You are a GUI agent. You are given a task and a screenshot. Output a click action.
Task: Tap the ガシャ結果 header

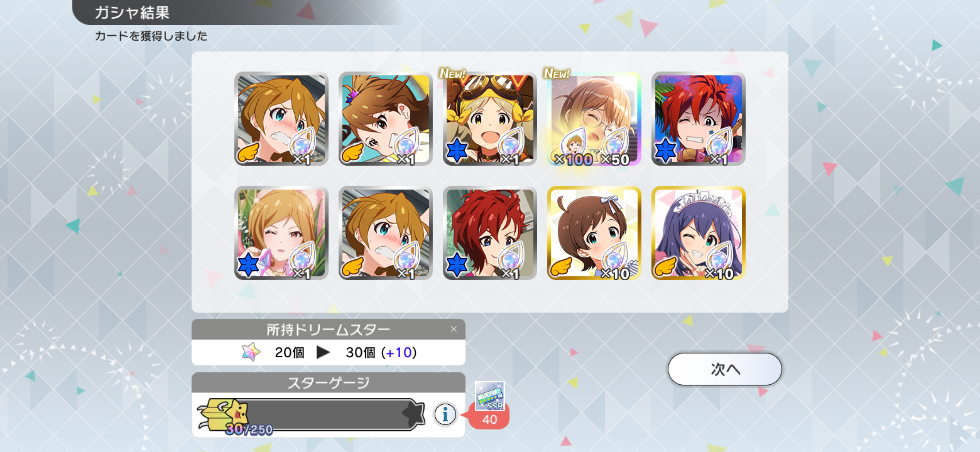tap(132, 13)
